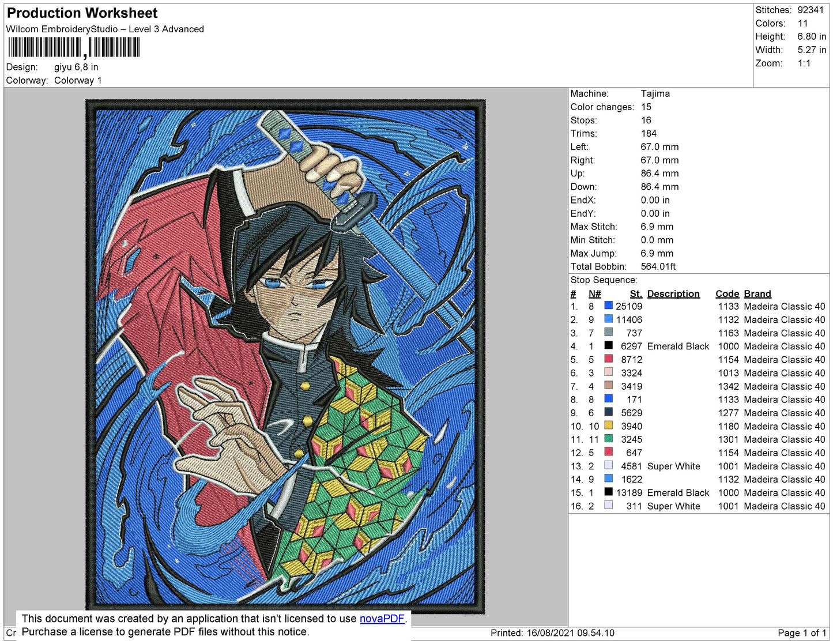Image resolution: width=833 pixels, height=644 pixels.
Task: Click the dark navy swatch with 5629 stitches
Action: (608, 412)
